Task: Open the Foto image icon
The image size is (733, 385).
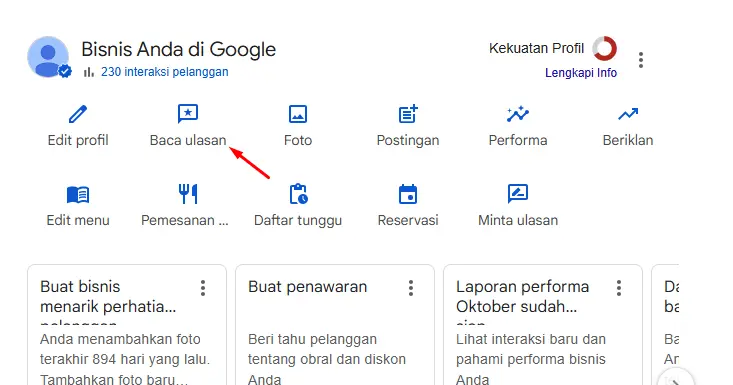Action: tap(298, 114)
